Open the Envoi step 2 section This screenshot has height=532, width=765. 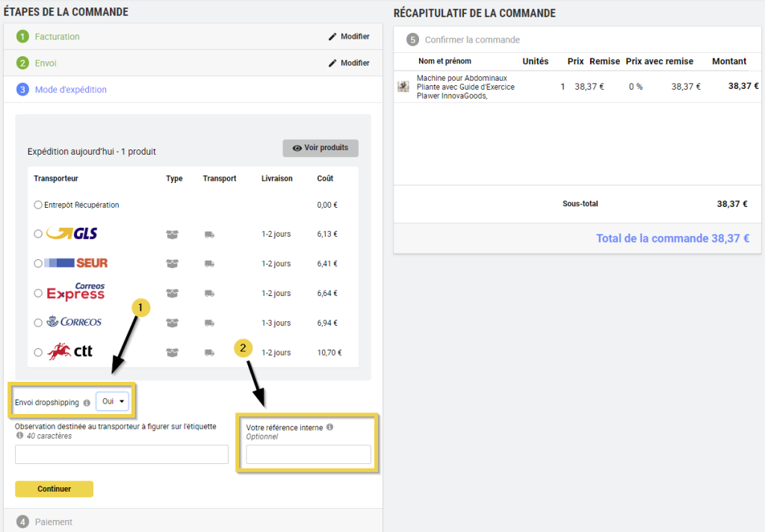(x=46, y=63)
